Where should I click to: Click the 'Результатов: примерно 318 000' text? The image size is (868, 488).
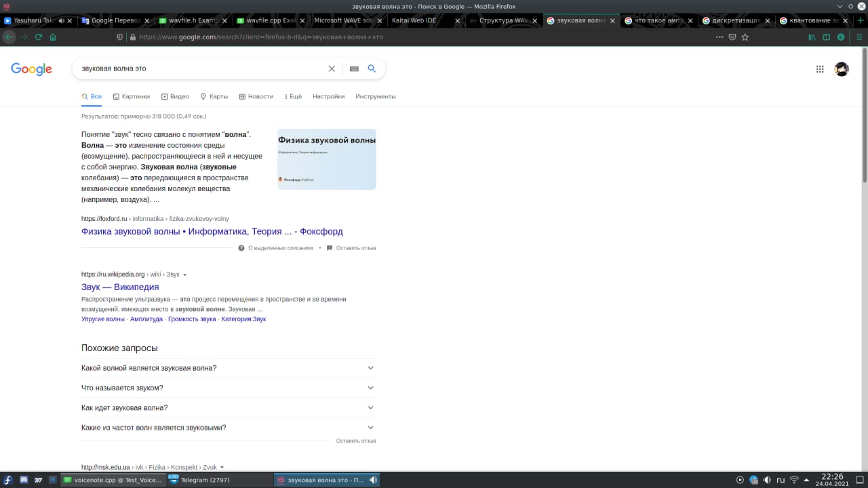[144, 117]
